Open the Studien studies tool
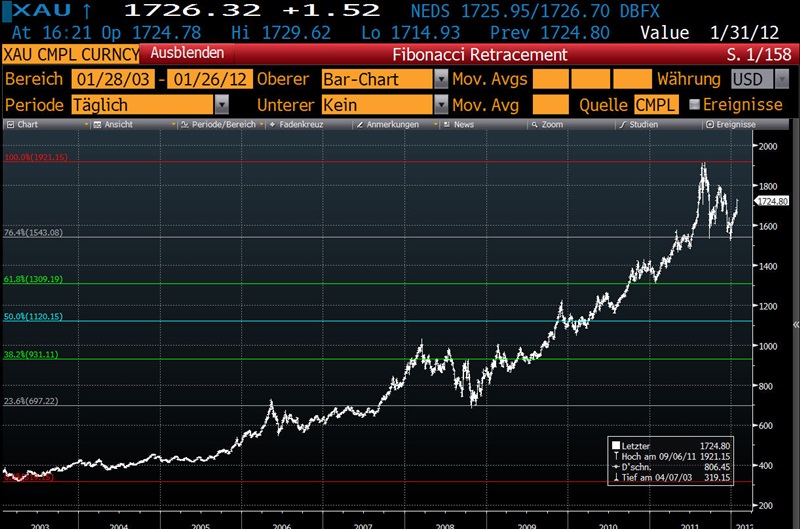This screenshot has width=800, height=529. [x=639, y=125]
